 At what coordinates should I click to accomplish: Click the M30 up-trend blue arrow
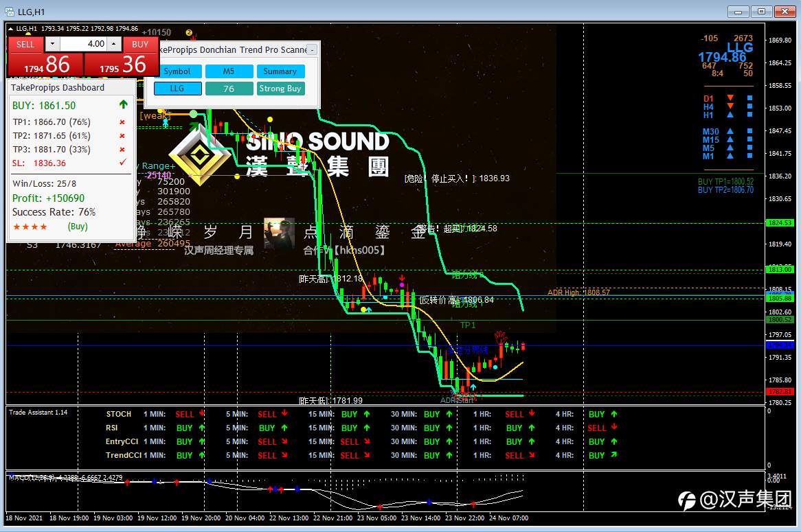tap(730, 131)
